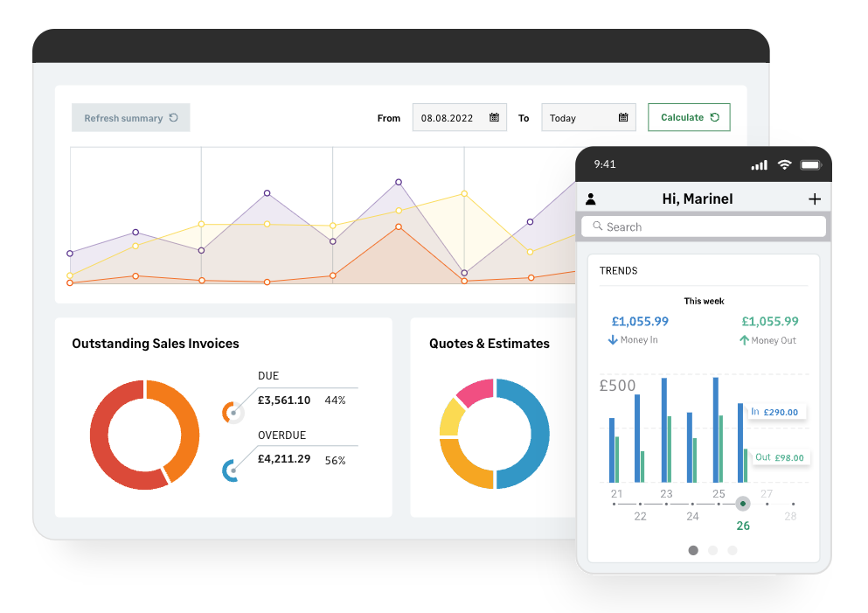Click the orange line peak data point
This screenshot has width=868, height=613.
click(x=399, y=227)
